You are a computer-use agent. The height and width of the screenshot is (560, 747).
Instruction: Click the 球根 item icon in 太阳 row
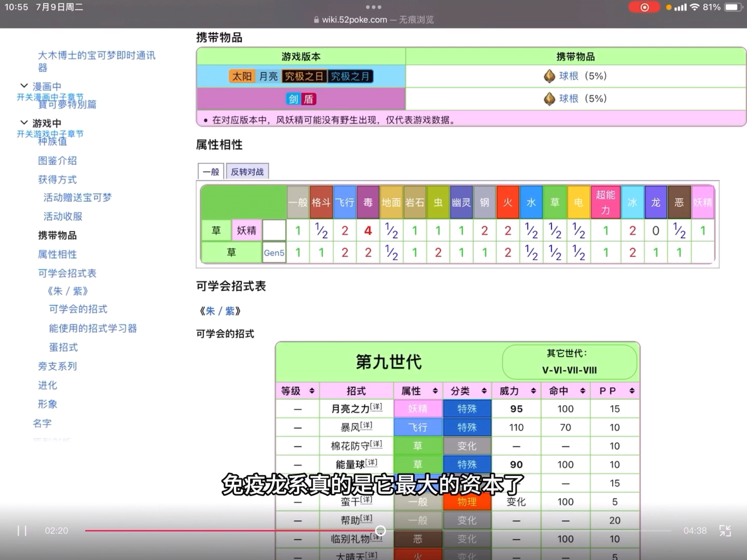click(549, 76)
